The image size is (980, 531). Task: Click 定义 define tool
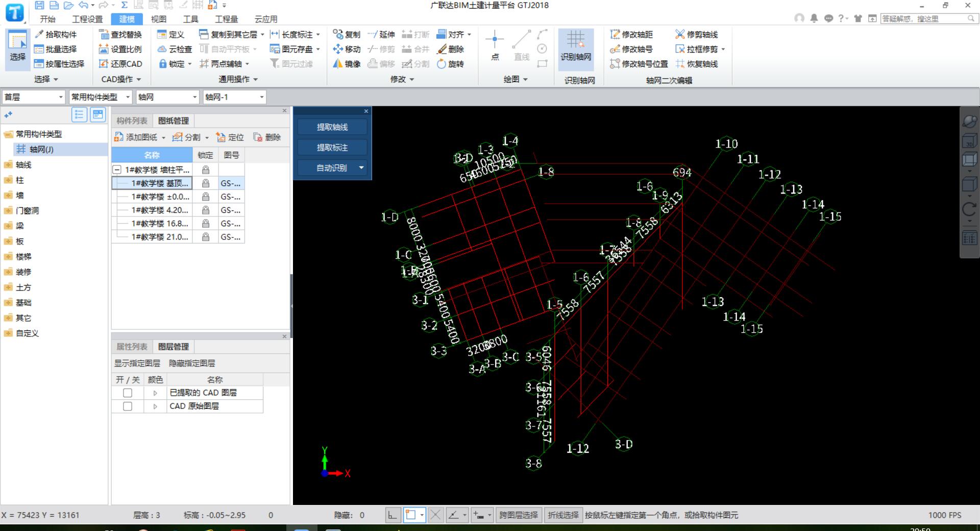click(171, 35)
